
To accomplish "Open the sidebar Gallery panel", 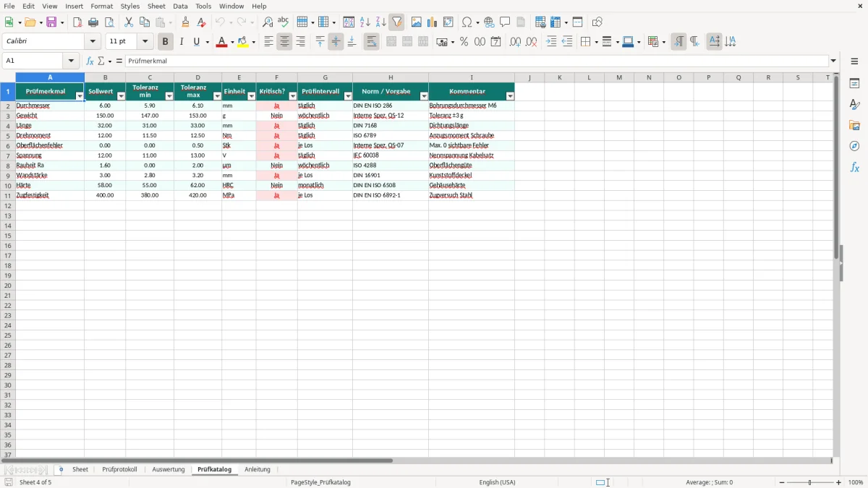I will [854, 125].
